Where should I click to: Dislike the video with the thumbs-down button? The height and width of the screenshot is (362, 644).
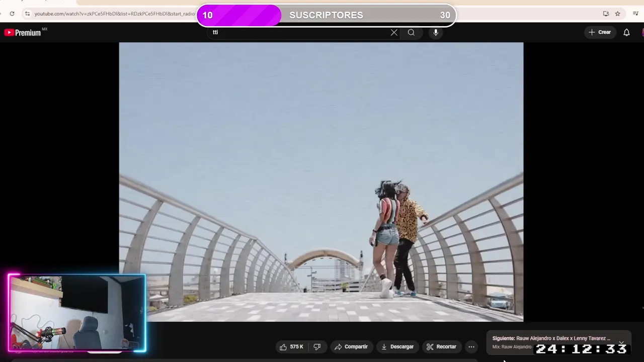[x=317, y=347]
